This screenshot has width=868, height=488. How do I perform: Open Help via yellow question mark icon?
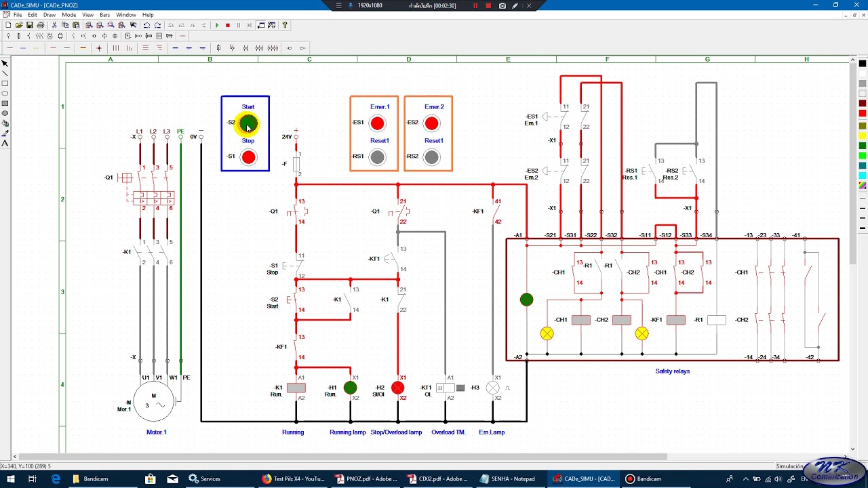click(x=285, y=25)
